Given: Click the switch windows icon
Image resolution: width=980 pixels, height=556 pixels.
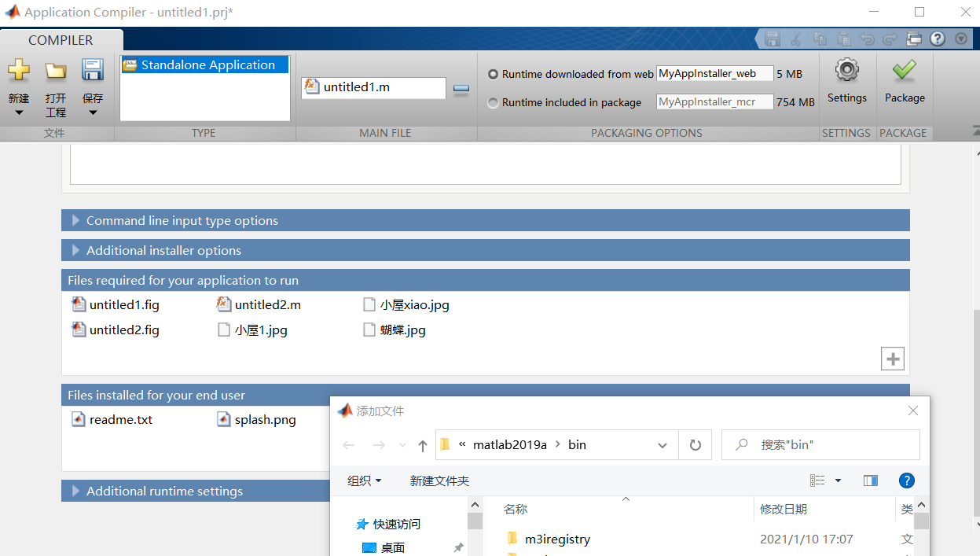Looking at the screenshot, I should 913,39.
